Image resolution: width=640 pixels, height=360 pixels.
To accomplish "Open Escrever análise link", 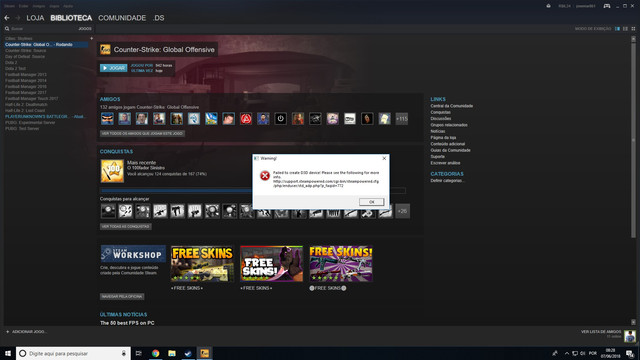I will (x=445, y=163).
